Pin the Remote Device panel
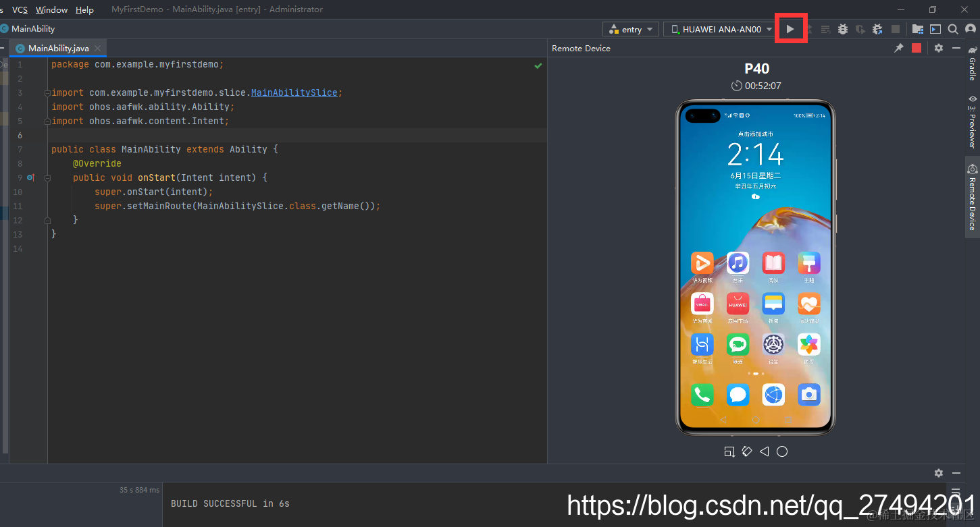 coord(898,48)
